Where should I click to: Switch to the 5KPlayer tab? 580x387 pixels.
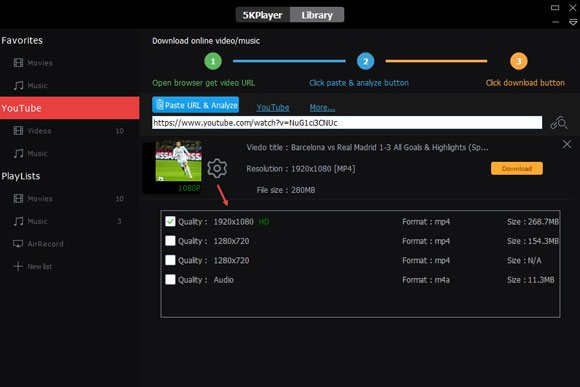[263, 15]
